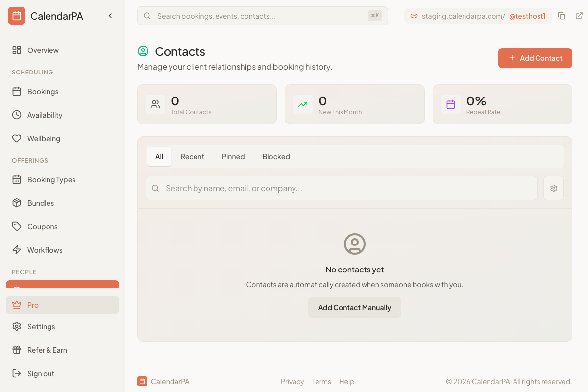Click the Pro crown icon
Image resolution: width=588 pixels, height=392 pixels.
pos(17,305)
